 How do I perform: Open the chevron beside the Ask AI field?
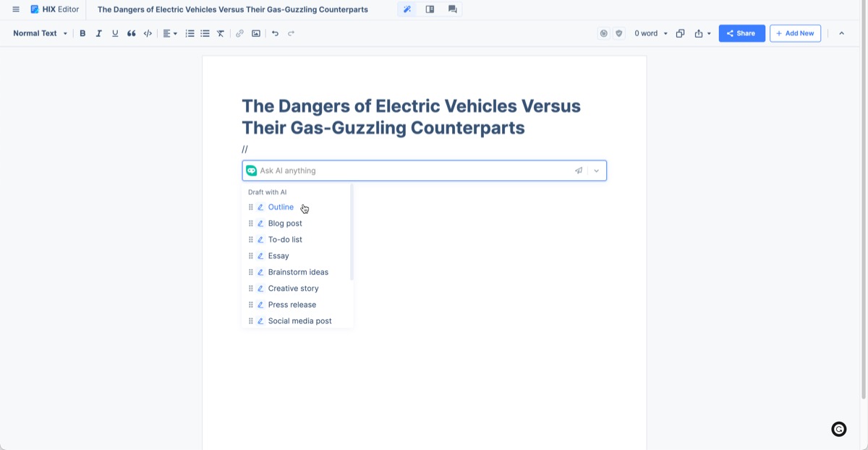(596, 170)
